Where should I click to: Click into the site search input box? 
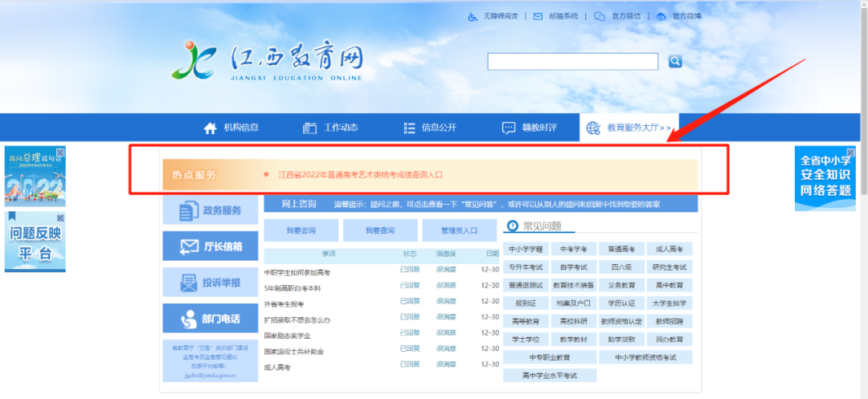572,61
